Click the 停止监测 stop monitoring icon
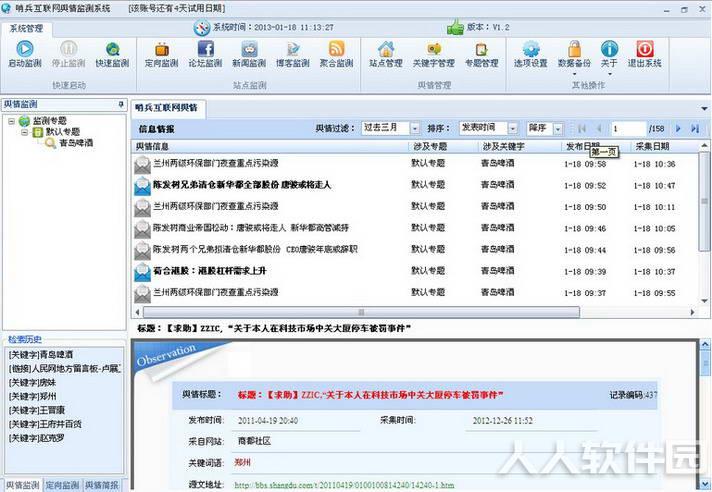 [x=69, y=49]
